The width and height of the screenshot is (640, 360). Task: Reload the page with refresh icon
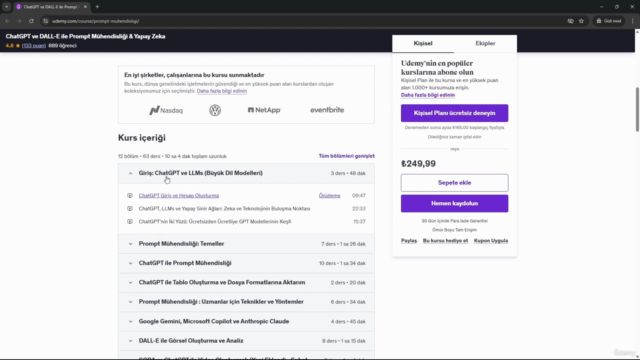pos(31,21)
